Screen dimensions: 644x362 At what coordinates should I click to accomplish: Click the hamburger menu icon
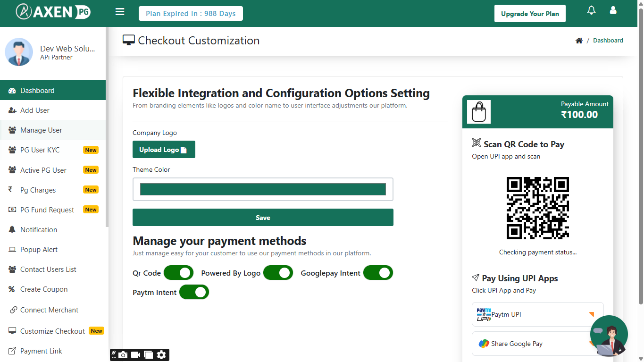(120, 12)
